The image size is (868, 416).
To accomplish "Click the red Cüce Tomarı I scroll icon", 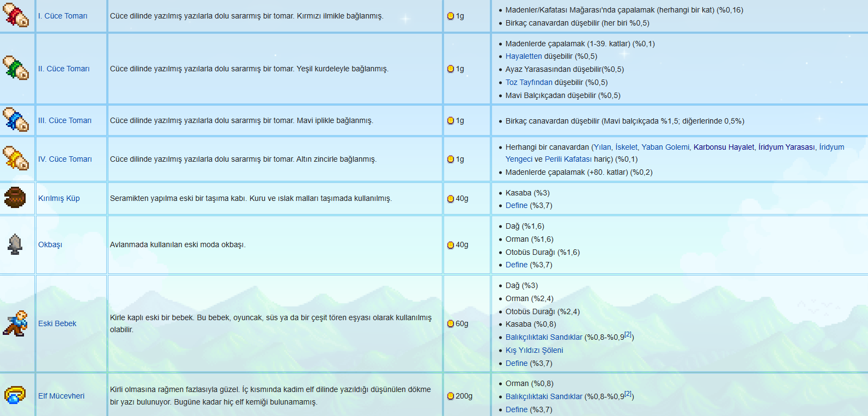I will 16,15.
